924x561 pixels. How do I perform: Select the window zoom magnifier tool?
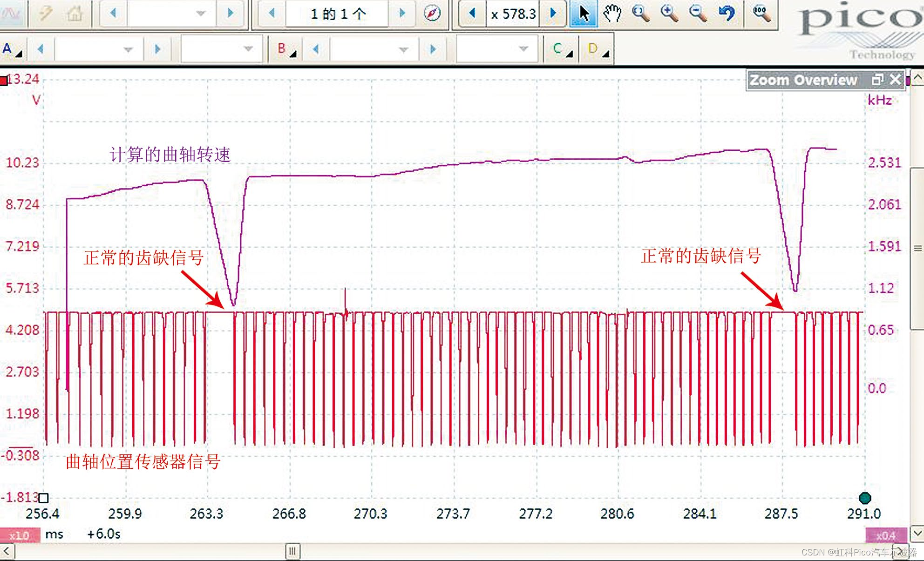(641, 14)
